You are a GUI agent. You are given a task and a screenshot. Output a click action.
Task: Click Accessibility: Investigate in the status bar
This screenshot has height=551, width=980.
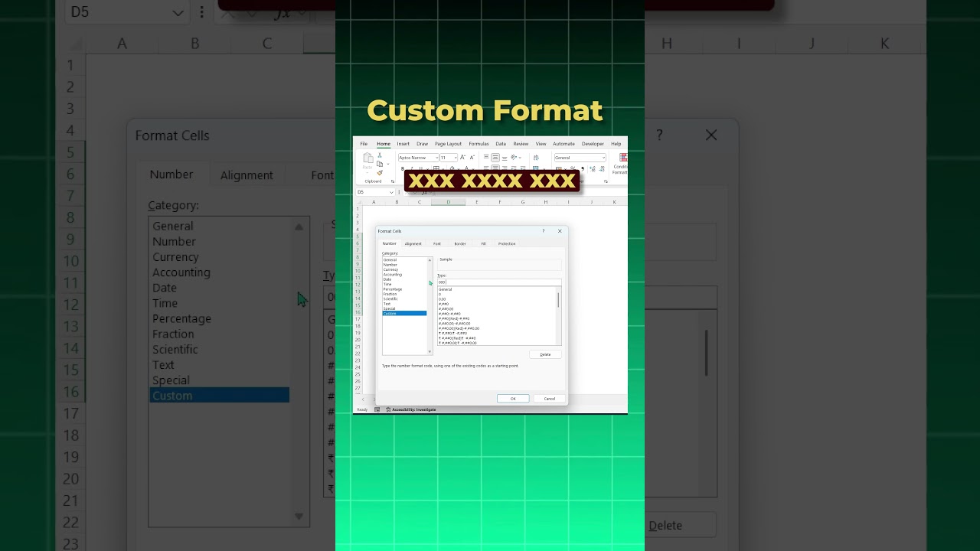[x=411, y=409]
